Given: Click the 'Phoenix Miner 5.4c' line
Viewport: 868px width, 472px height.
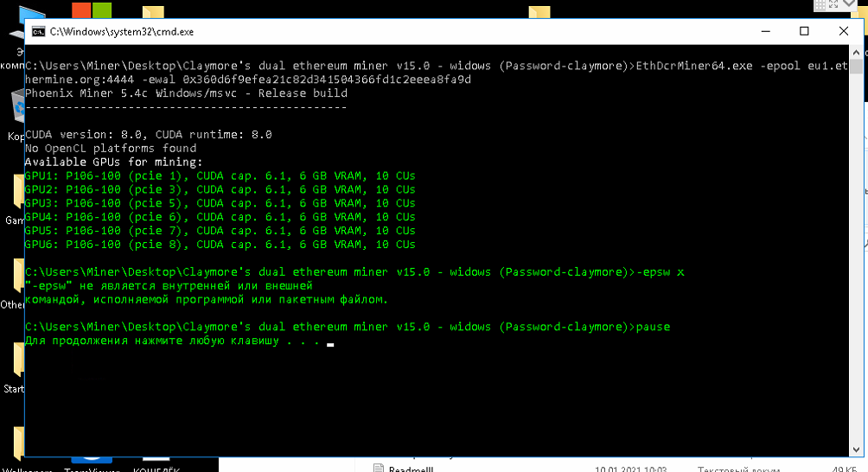Looking at the screenshot, I should pos(186,93).
